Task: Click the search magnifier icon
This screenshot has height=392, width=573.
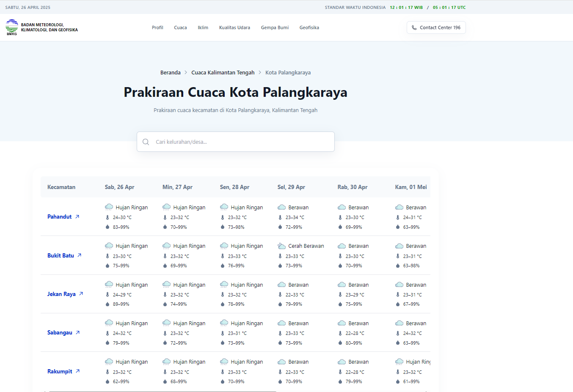Action: coord(146,142)
